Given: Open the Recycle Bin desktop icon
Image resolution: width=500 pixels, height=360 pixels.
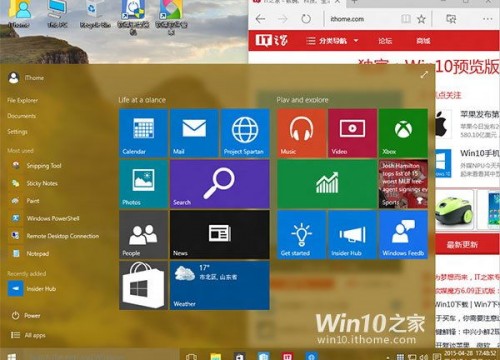Looking at the screenshot, I should [95, 13].
